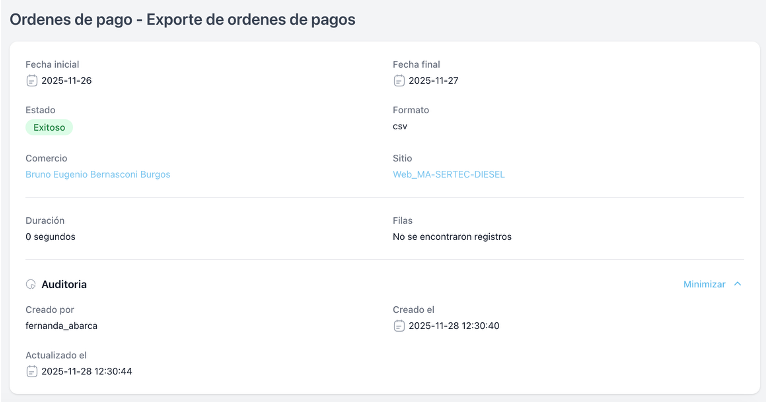
Task: Click the Creado el label
Action: pos(413,310)
